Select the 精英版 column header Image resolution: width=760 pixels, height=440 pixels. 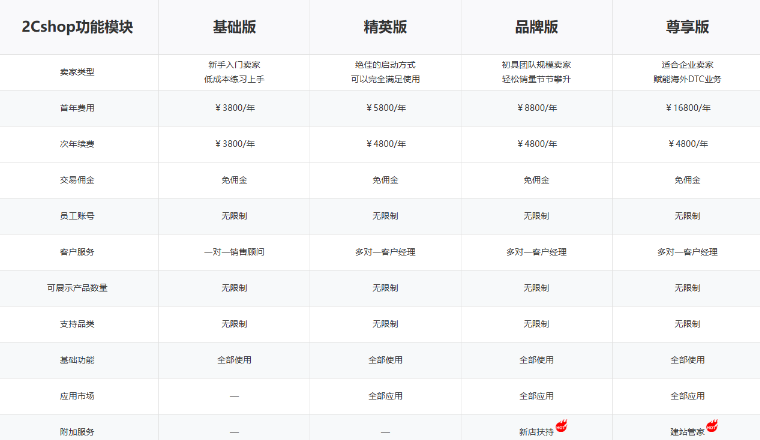click(x=385, y=27)
